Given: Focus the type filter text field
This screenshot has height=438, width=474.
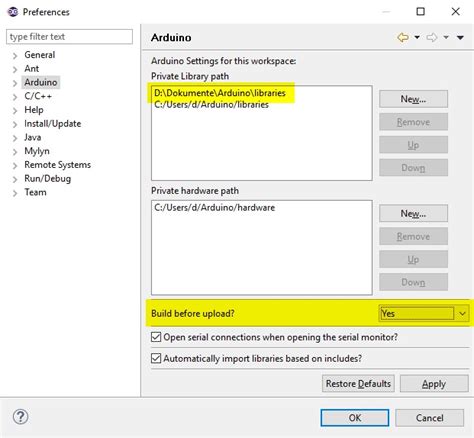Looking at the screenshot, I should tap(69, 37).
